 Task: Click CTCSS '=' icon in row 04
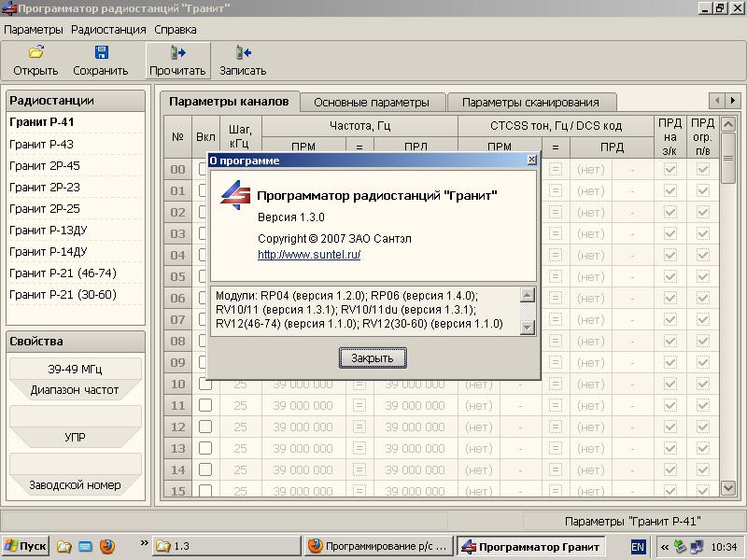556,255
